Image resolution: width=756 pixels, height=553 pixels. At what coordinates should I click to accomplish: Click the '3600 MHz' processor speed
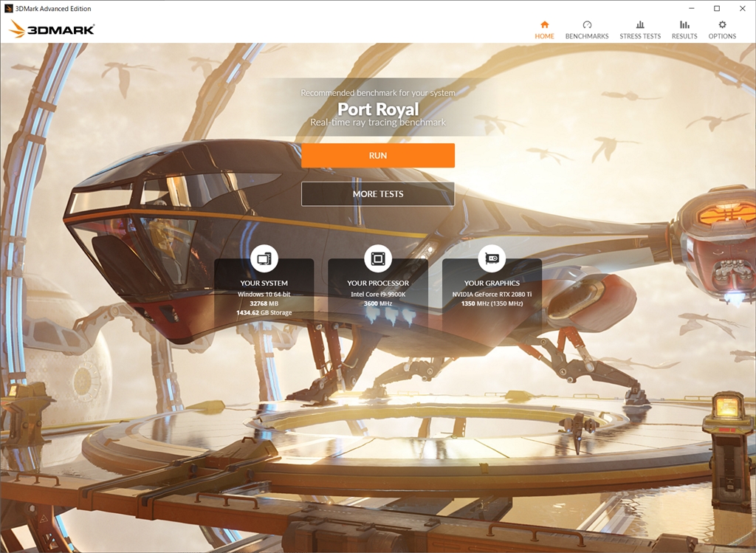pyautogui.click(x=378, y=303)
